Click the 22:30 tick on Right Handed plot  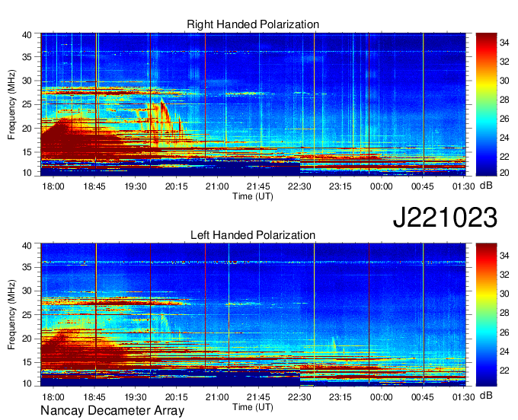coord(299,186)
